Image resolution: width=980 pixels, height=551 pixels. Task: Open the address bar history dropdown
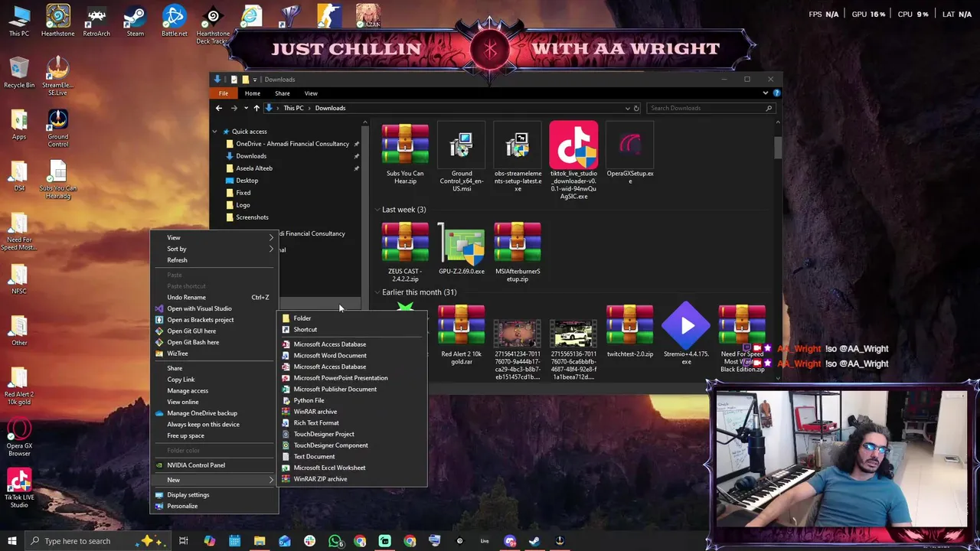pyautogui.click(x=627, y=108)
